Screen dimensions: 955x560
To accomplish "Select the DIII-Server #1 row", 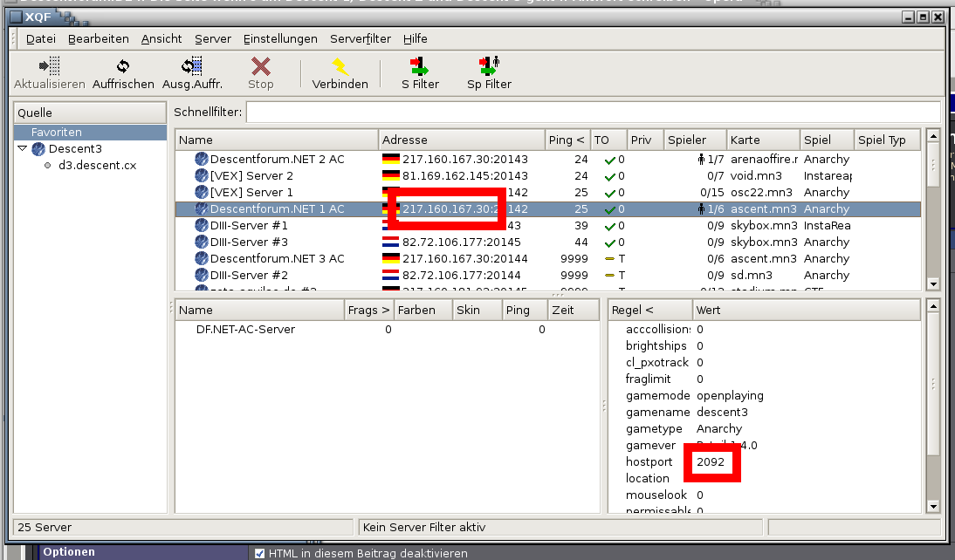I will 249,226.
